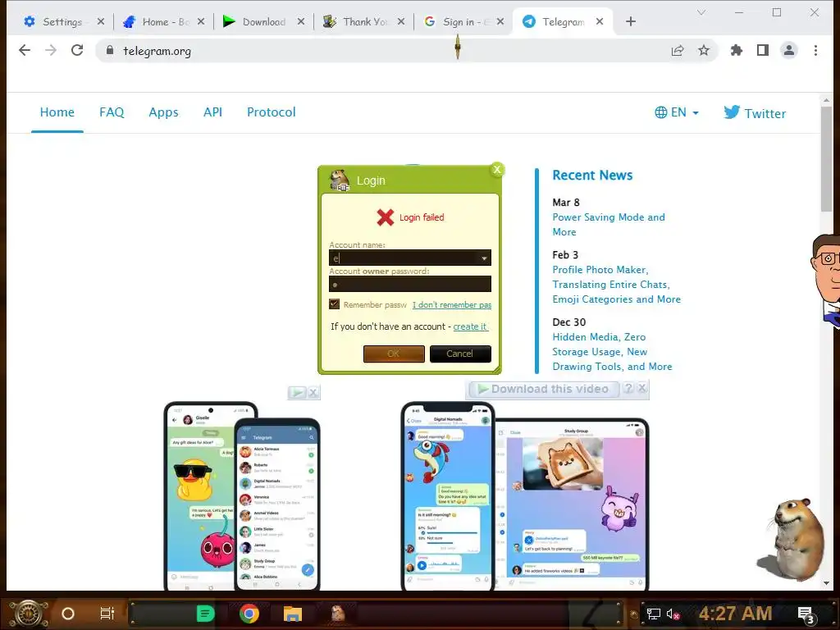Viewport: 840px width, 630px height.
Task: Toggle the browser side panel
Action: (x=763, y=50)
